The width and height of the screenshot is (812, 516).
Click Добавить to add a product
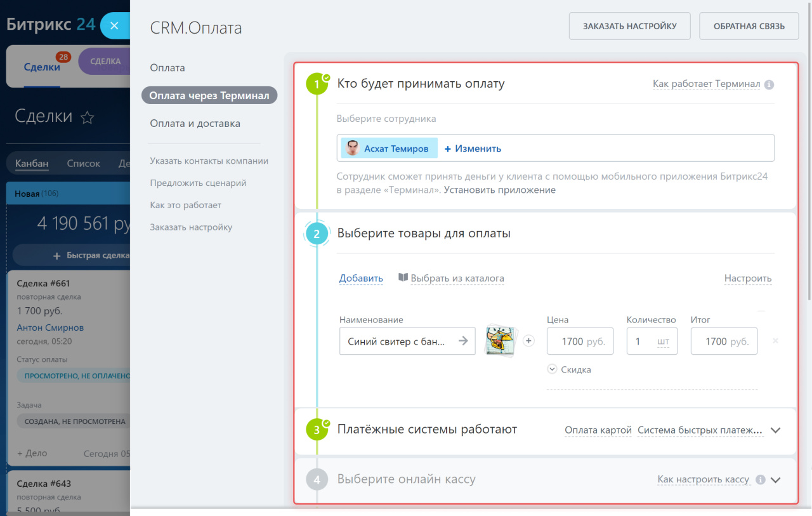click(361, 278)
